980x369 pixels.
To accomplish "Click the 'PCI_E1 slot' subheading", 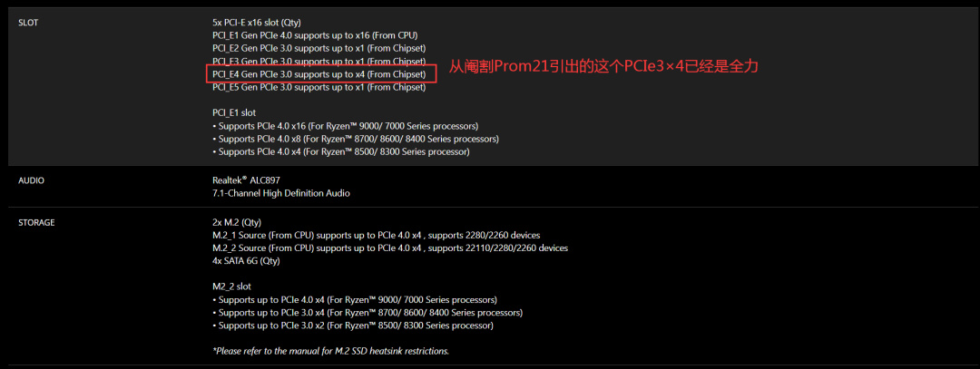I will coord(234,112).
